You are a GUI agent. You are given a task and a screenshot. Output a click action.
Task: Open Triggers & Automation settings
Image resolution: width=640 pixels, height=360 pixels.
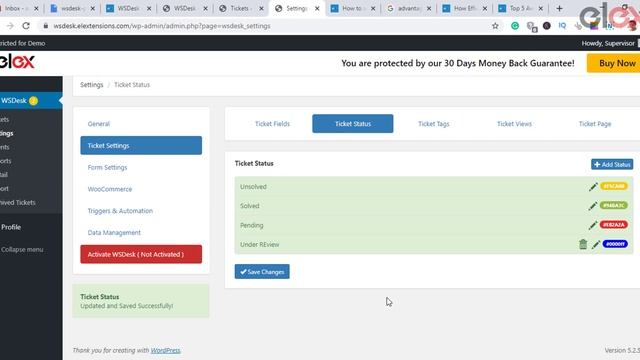coord(120,211)
